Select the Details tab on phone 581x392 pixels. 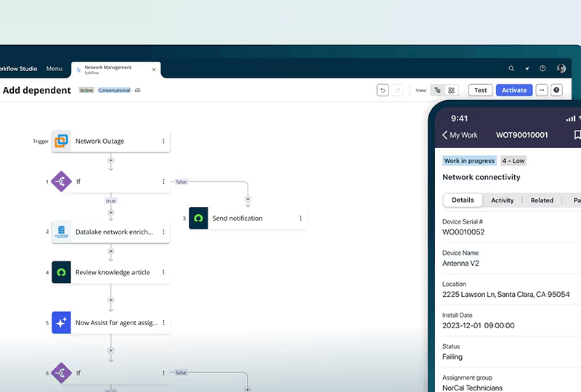tap(463, 200)
